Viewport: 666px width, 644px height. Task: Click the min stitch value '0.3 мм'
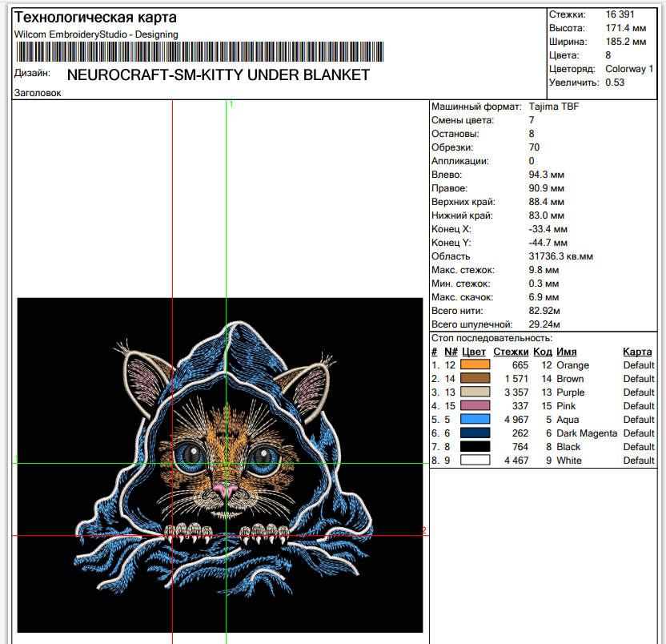(x=544, y=284)
